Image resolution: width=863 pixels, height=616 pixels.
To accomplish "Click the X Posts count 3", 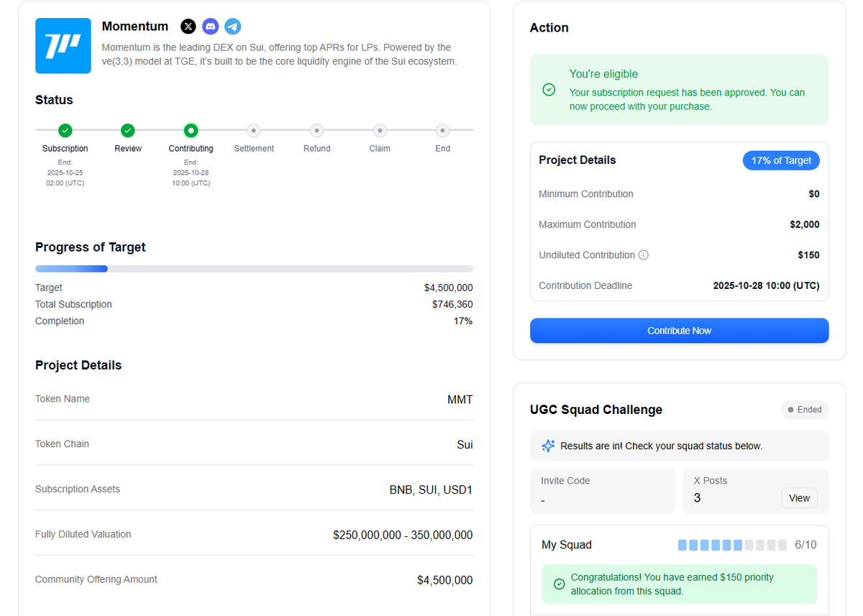I will pyautogui.click(x=697, y=498).
